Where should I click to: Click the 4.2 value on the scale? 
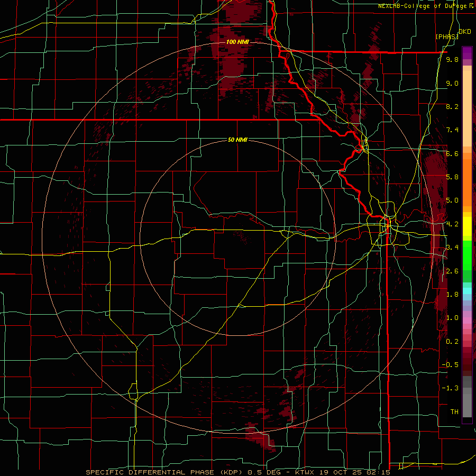point(452,224)
